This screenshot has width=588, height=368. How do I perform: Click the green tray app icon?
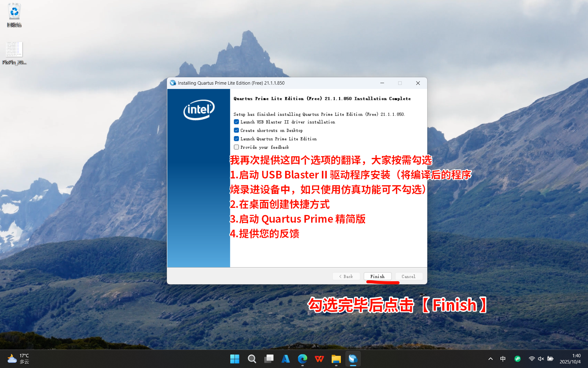[x=518, y=359]
